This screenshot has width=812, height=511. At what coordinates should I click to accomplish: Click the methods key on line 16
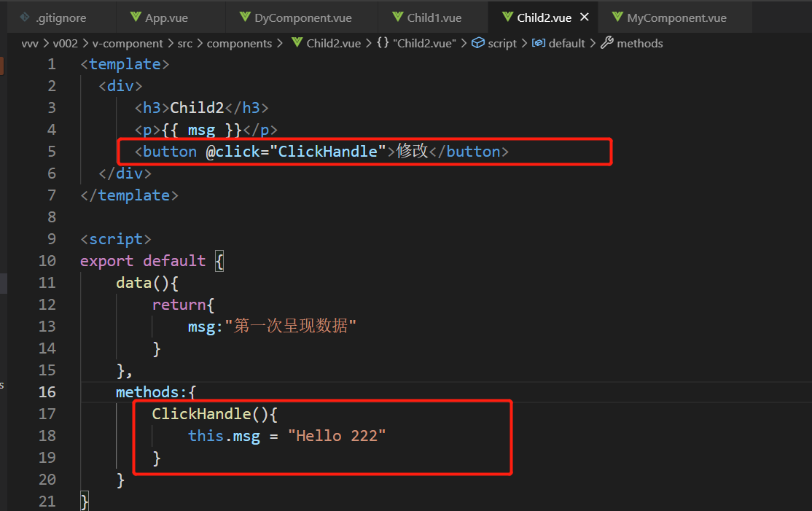pyautogui.click(x=147, y=392)
